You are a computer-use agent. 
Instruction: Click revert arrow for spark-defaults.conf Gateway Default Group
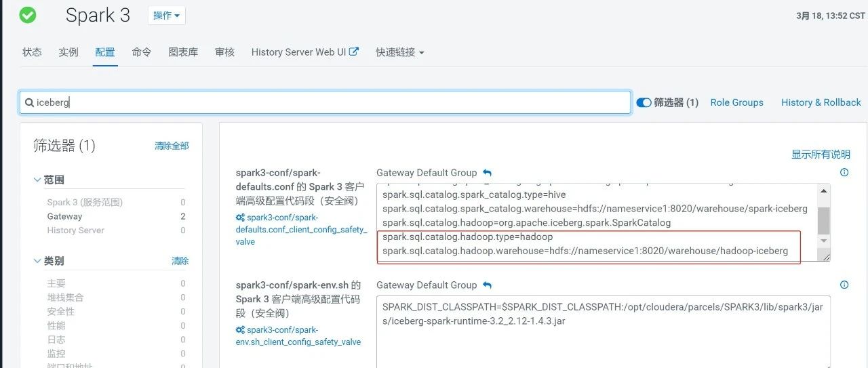click(x=487, y=173)
